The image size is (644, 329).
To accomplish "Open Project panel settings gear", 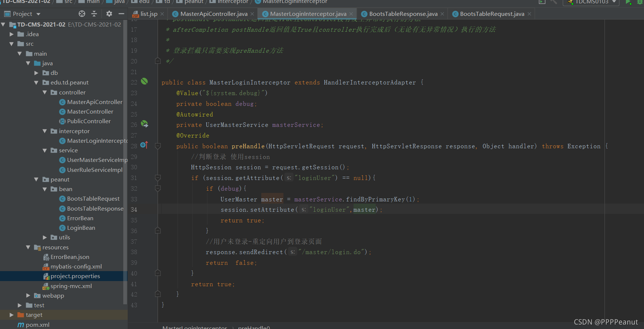I will pyautogui.click(x=109, y=14).
